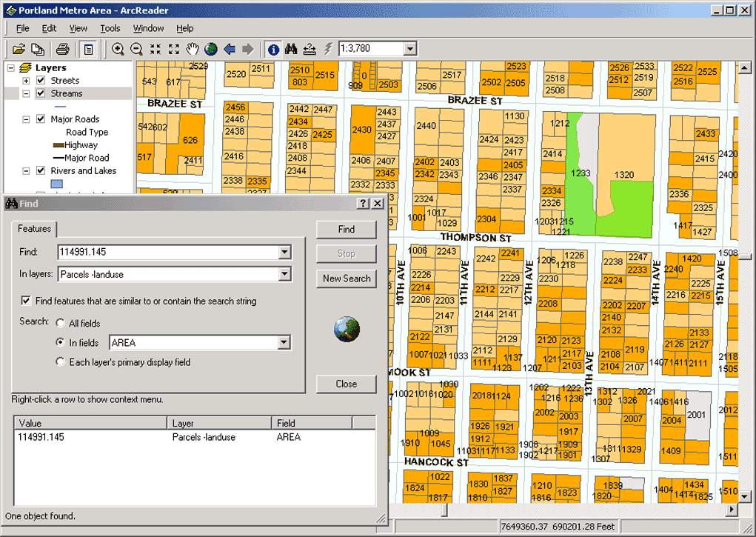756x537 pixels.
Task: Toggle the Major Roads layer visibility
Action: 41,119
